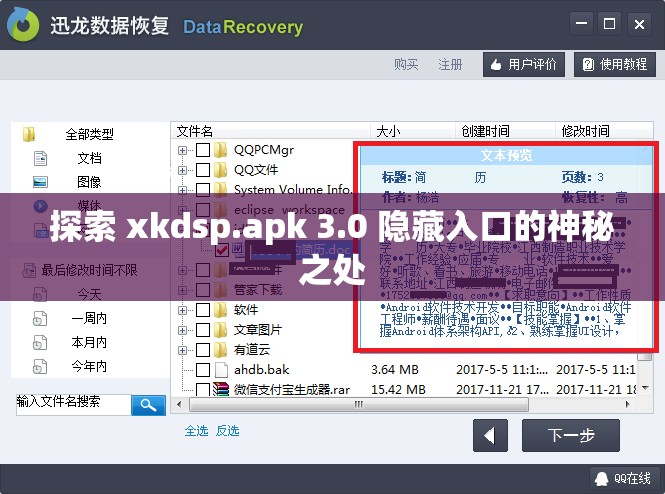Image resolution: width=665 pixels, height=494 pixels.
Task: Check the System Volume Info checkbox
Action: tap(203, 190)
